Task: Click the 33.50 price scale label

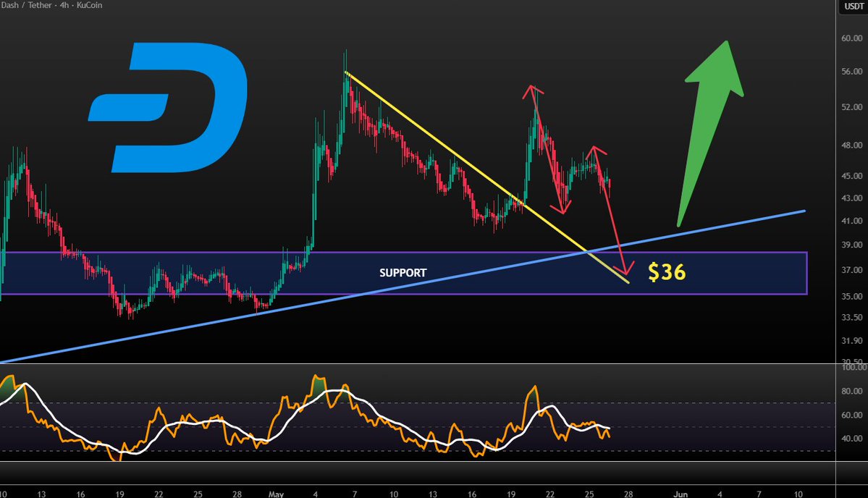Action: coord(852,318)
